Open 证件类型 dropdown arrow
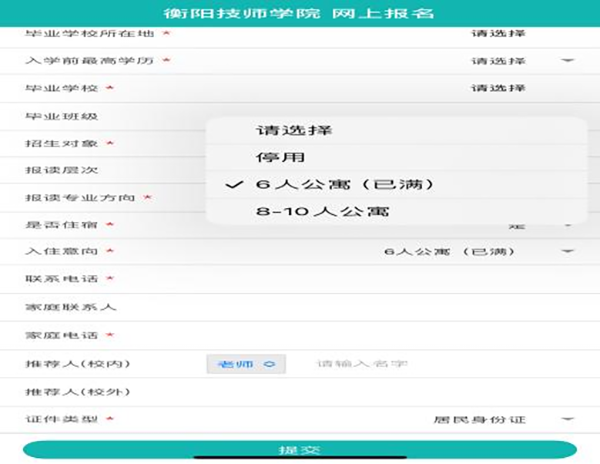This screenshot has height=464, width=600. (x=567, y=419)
